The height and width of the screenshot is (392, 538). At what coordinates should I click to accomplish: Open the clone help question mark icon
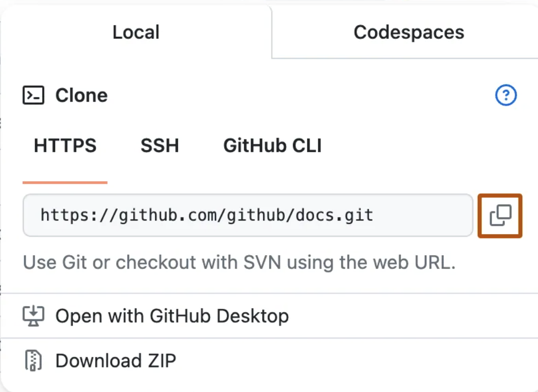tap(506, 95)
